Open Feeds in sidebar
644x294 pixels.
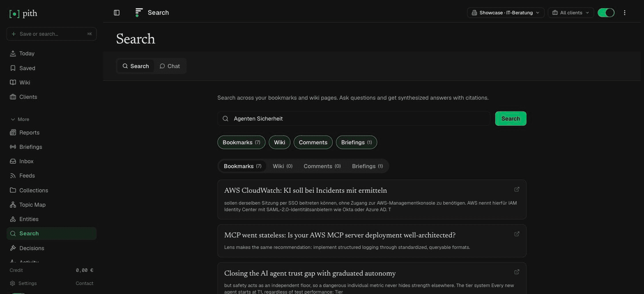pyautogui.click(x=51, y=175)
